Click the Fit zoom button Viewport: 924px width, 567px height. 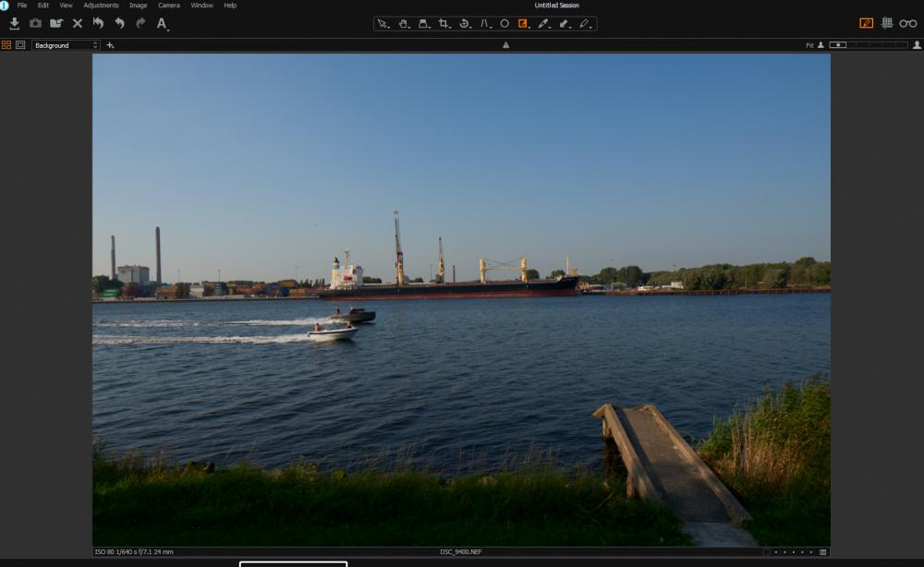809,45
